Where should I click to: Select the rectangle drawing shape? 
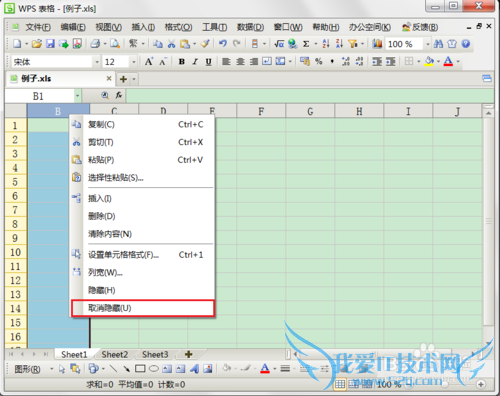[140, 369]
